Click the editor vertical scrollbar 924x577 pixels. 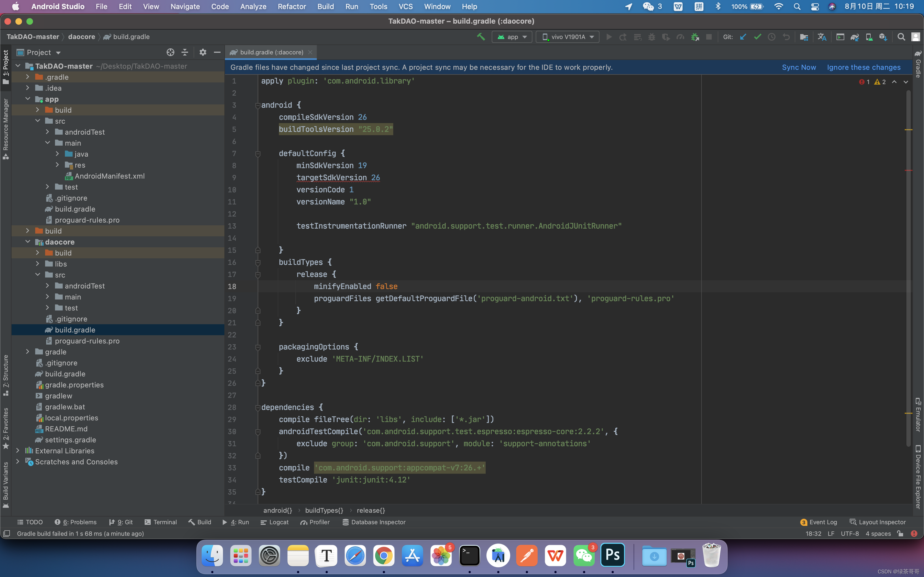[909, 267]
